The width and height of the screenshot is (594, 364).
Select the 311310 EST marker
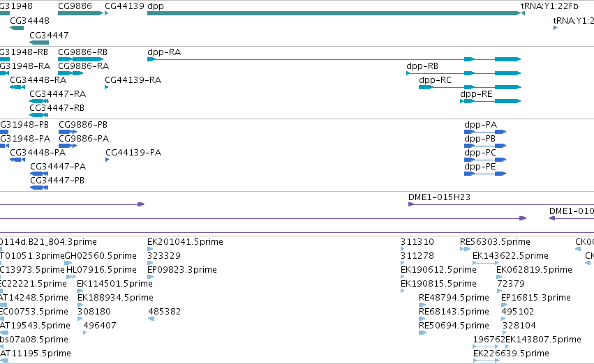(402, 249)
